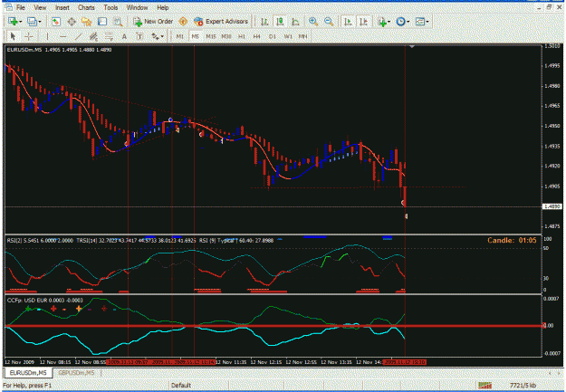566x392 pixels.
Task: Draw a vertical line on chart
Action: click(x=47, y=36)
